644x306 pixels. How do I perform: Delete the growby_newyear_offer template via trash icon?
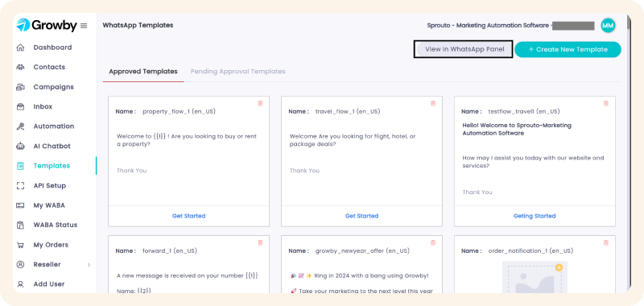(x=433, y=242)
